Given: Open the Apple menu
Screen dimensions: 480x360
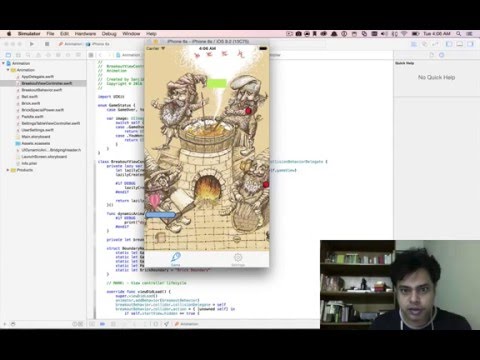Looking at the screenshot, I should pos(9,34).
